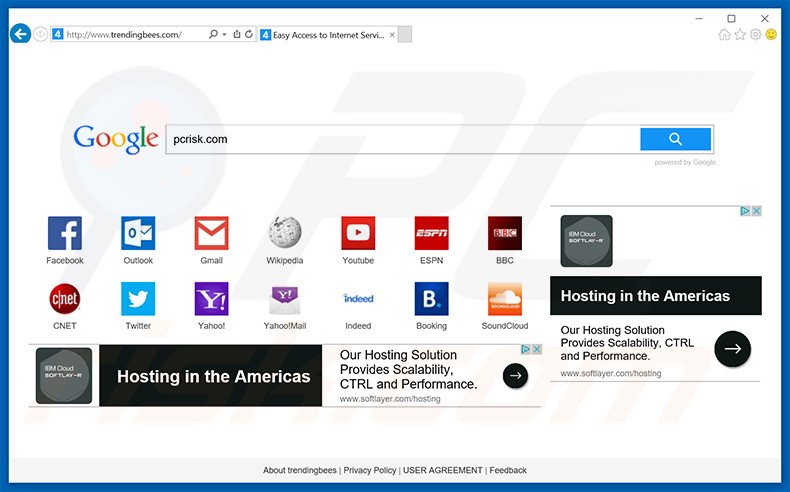The height and width of the screenshot is (492, 790).
Task: Click the Hosting in the Americas heading in the sidebar ad
Action: [x=645, y=296]
